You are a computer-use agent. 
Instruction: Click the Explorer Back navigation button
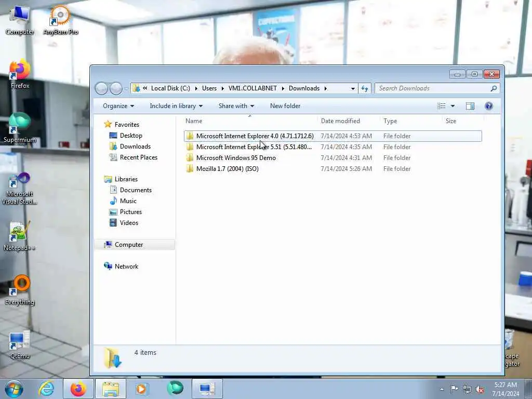[101, 88]
